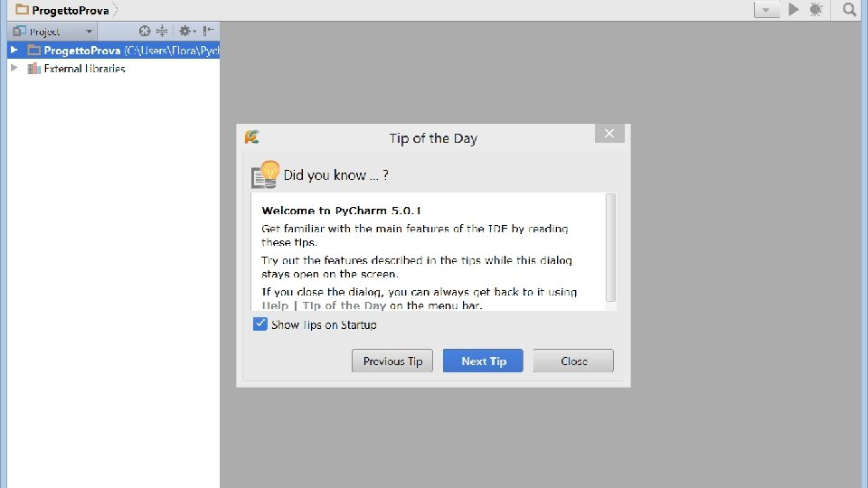The width and height of the screenshot is (868, 488).
Task: Open the run configuration dropdown
Action: click(x=767, y=9)
